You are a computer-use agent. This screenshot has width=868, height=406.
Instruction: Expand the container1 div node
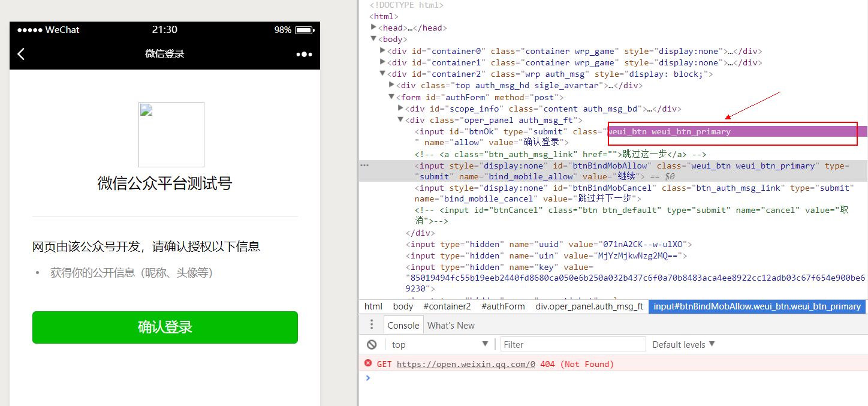(x=383, y=62)
